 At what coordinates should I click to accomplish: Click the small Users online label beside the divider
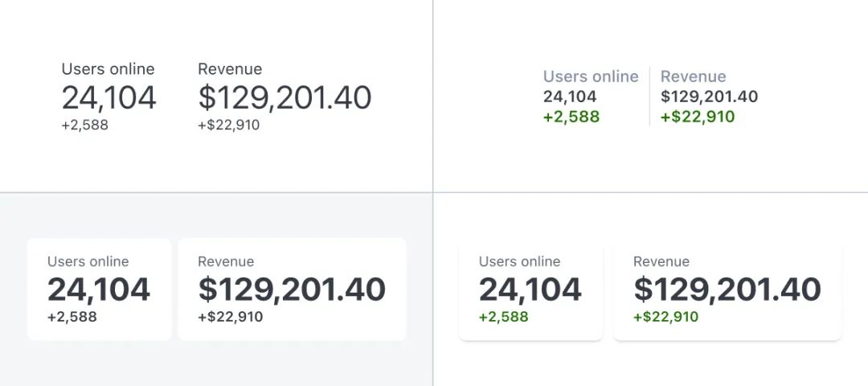click(591, 76)
